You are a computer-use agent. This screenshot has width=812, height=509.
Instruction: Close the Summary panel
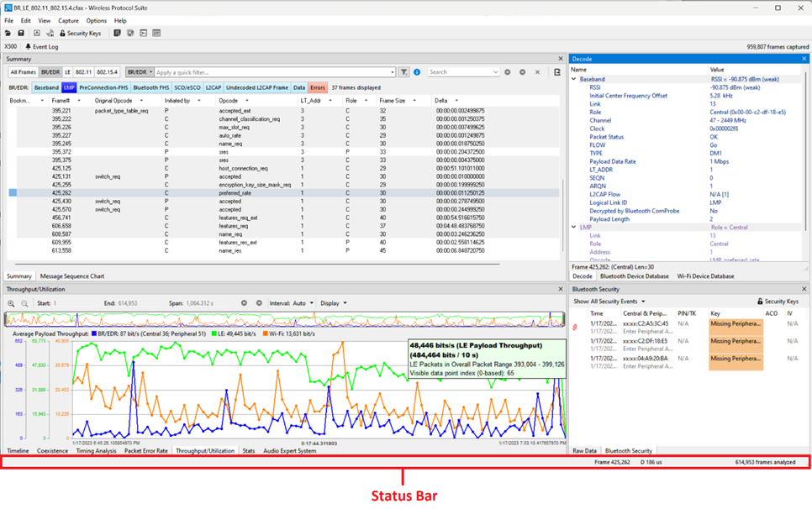561,59
